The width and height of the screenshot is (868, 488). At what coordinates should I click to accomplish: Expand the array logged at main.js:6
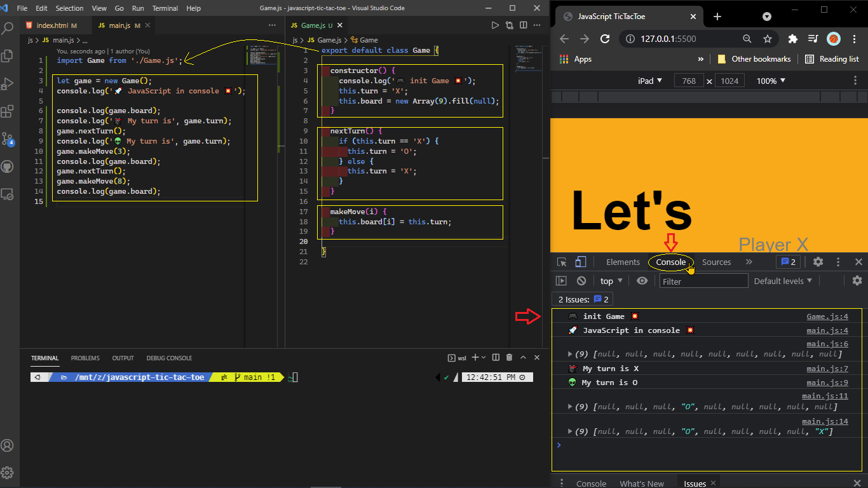(x=571, y=353)
